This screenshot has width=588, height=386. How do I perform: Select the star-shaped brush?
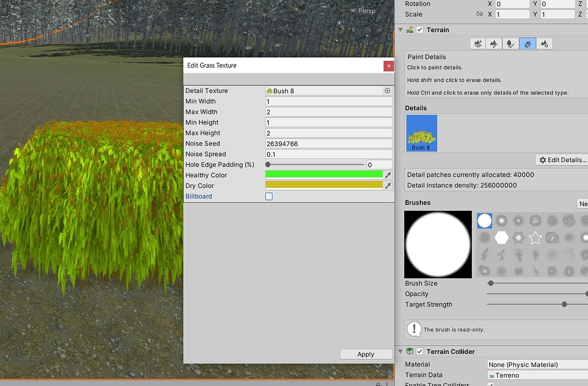[535, 237]
